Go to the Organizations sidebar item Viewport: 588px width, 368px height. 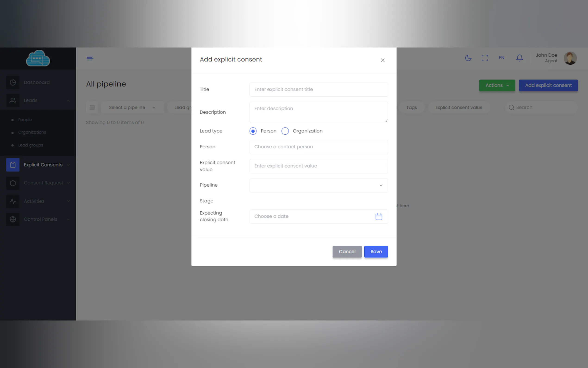tap(32, 132)
